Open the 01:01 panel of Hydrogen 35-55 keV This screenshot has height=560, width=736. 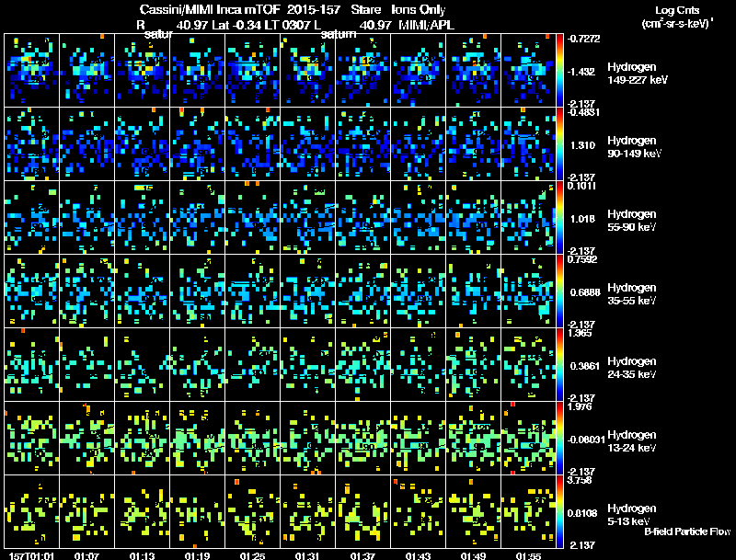(x=31, y=291)
